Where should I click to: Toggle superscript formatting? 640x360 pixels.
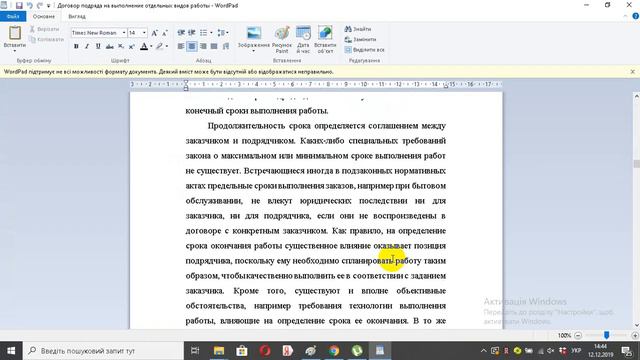point(131,47)
